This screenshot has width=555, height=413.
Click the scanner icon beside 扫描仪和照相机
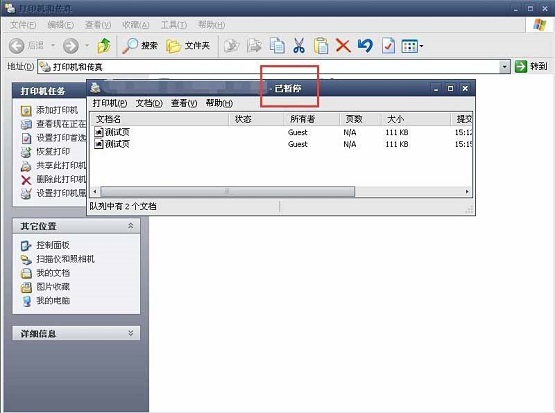tap(26, 259)
